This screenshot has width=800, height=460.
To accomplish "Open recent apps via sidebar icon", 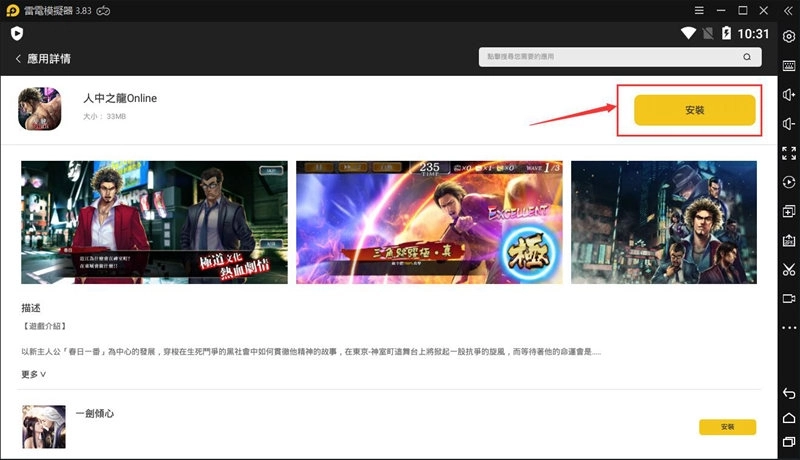I will click(789, 441).
